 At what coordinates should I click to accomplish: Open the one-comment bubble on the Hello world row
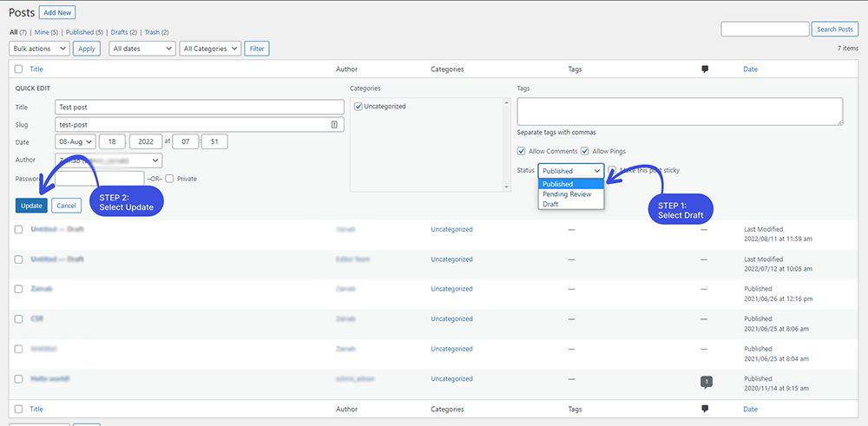(x=707, y=382)
